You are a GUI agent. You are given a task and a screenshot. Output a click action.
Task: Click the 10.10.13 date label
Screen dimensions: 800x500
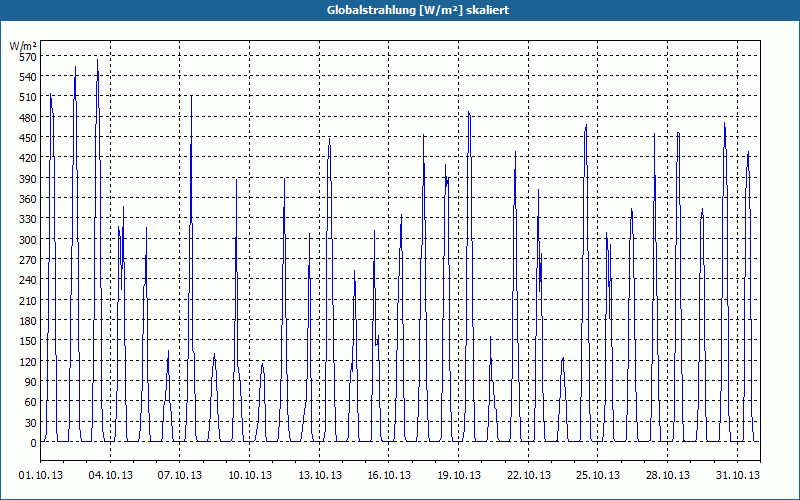pos(249,476)
